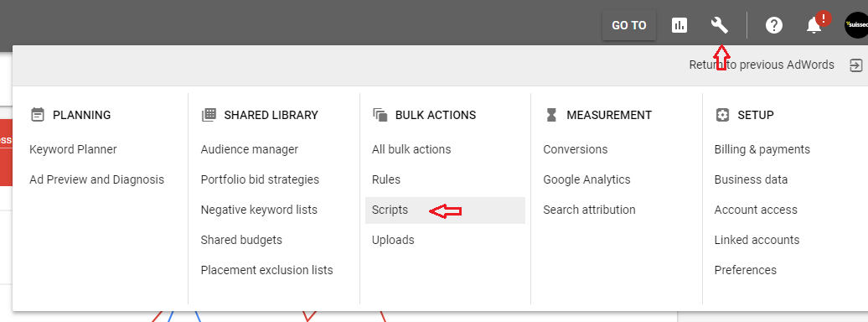Open Keyword Planner

pyautogui.click(x=73, y=149)
